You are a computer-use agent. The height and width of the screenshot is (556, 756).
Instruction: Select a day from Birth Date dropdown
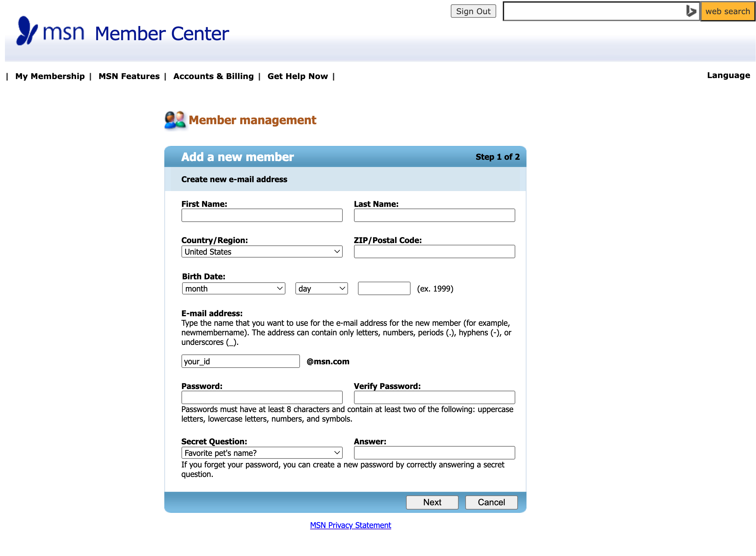coord(321,288)
